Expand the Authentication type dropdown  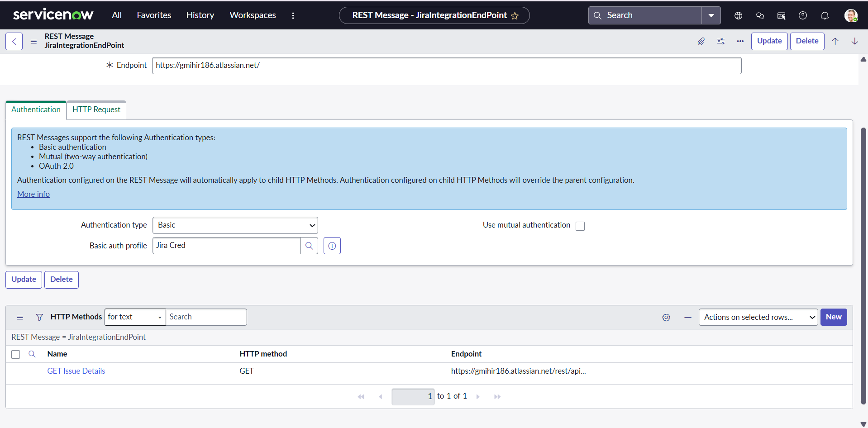235,225
